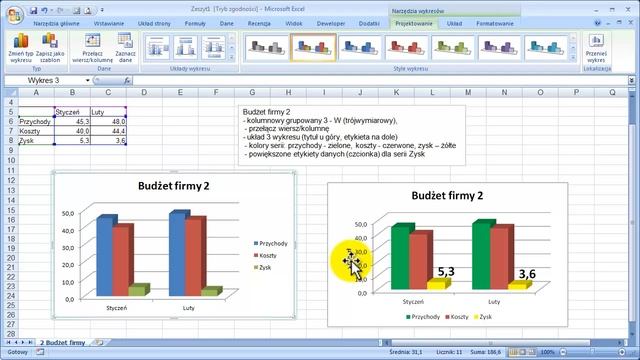Open Zmień typ wykresu dialog

21,48
